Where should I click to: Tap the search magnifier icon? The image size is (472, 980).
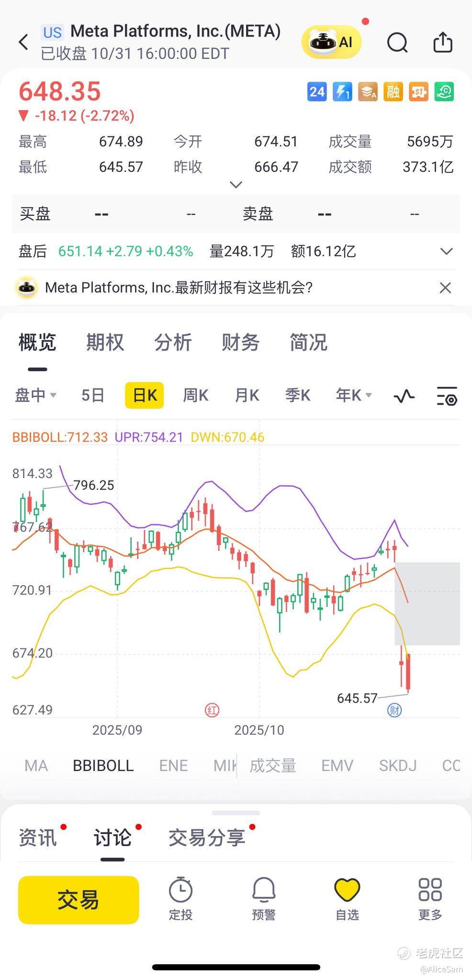[397, 42]
